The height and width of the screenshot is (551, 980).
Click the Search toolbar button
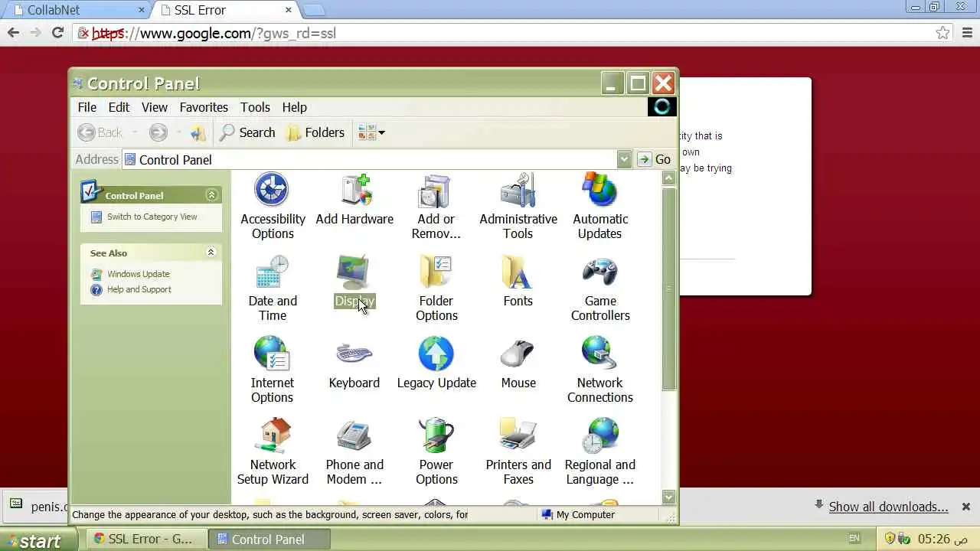tap(247, 132)
